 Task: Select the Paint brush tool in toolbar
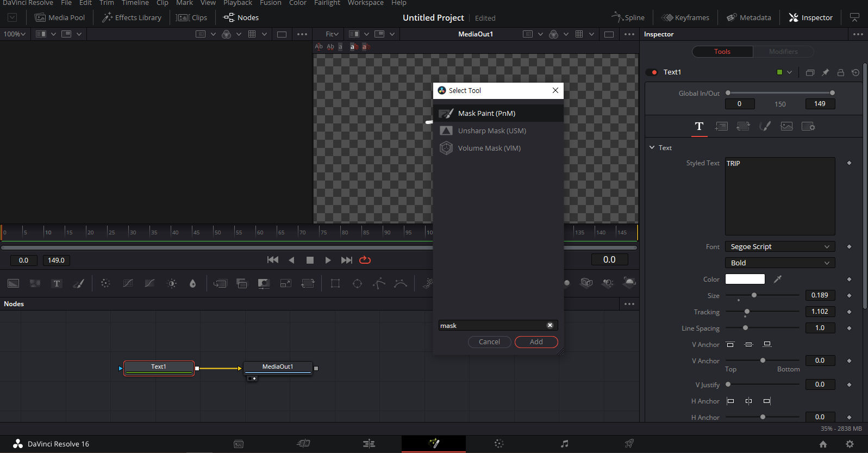pyautogui.click(x=78, y=283)
